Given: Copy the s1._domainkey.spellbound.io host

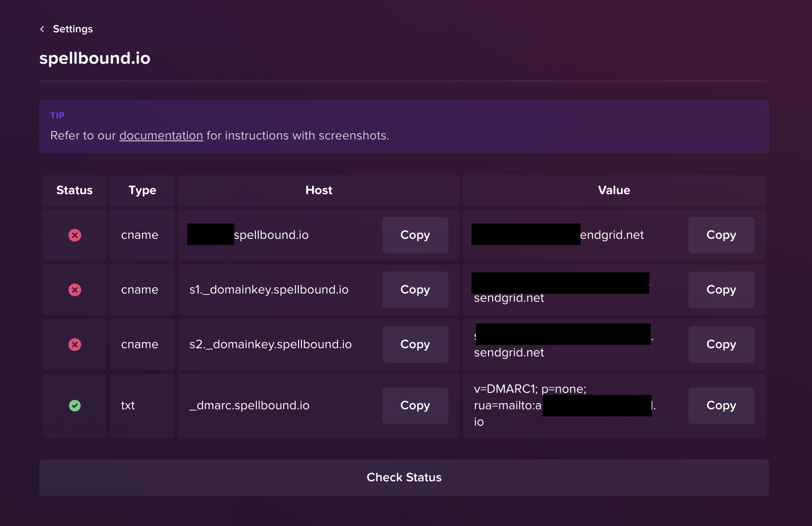Looking at the screenshot, I should click(x=415, y=290).
